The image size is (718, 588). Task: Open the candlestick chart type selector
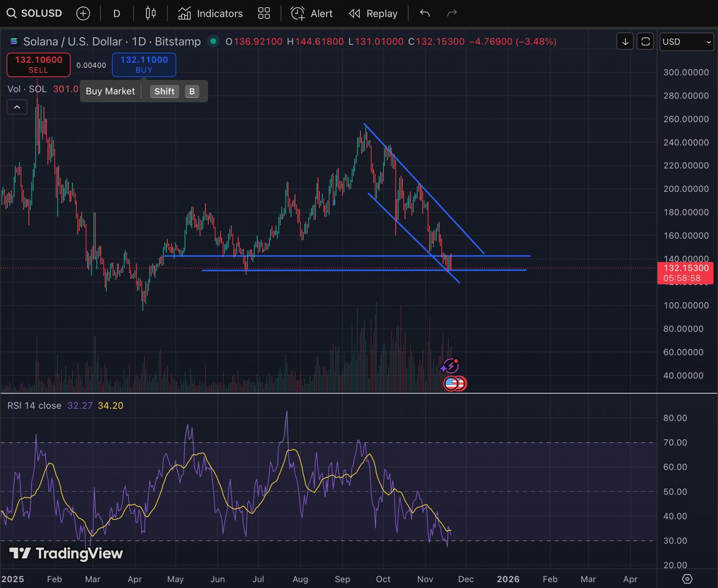click(x=150, y=13)
